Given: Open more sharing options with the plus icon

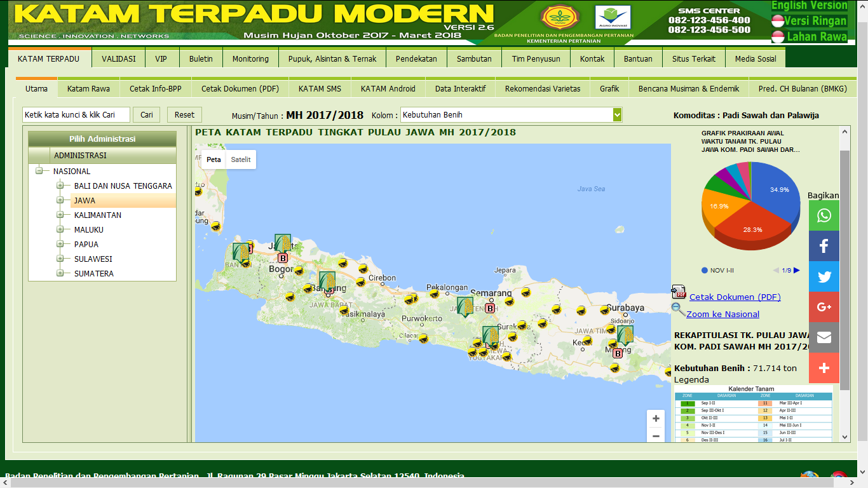Looking at the screenshot, I should 824,368.
